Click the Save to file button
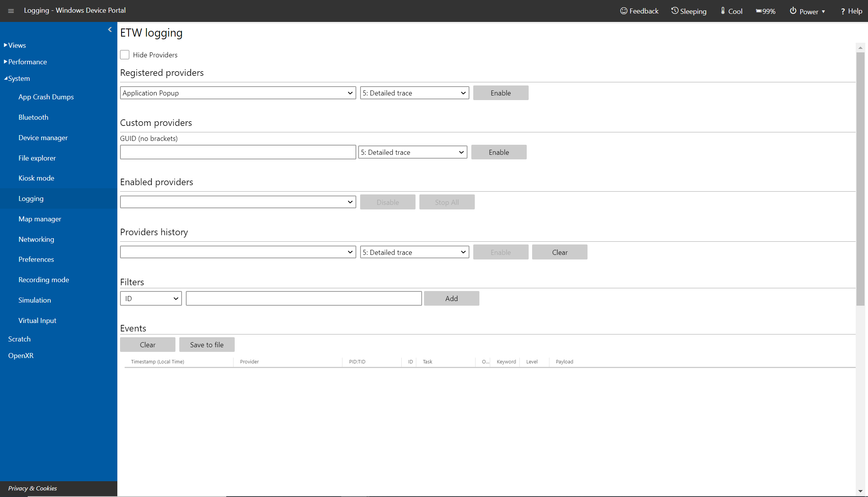The image size is (868, 497). point(207,344)
